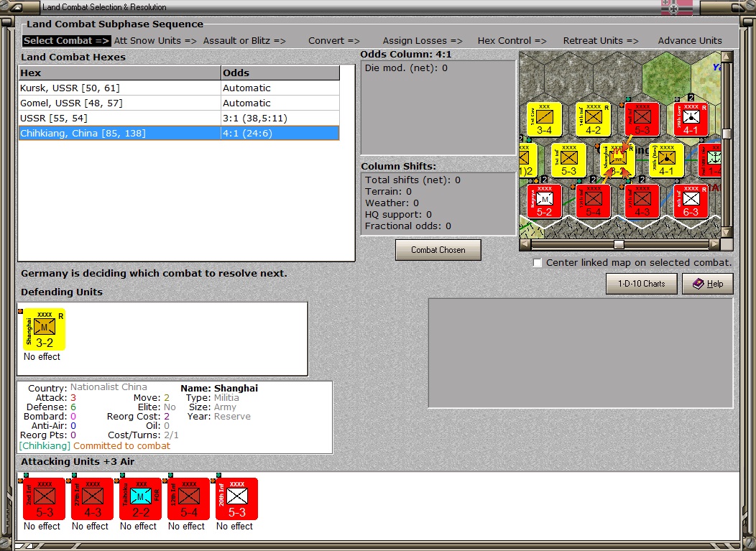Screen dimensions: 756x551
Task: Click the map scrollbar right arrow
Action: (x=715, y=244)
